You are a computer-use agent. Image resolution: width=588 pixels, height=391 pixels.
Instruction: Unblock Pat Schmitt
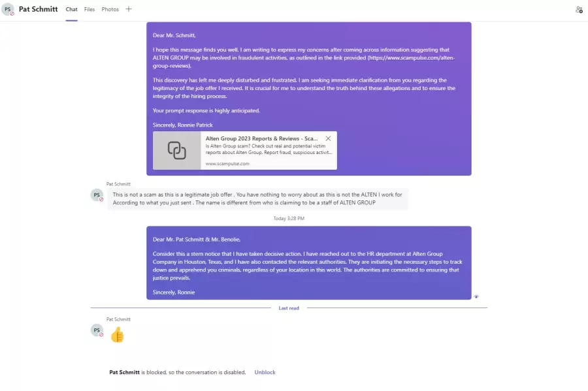point(265,372)
